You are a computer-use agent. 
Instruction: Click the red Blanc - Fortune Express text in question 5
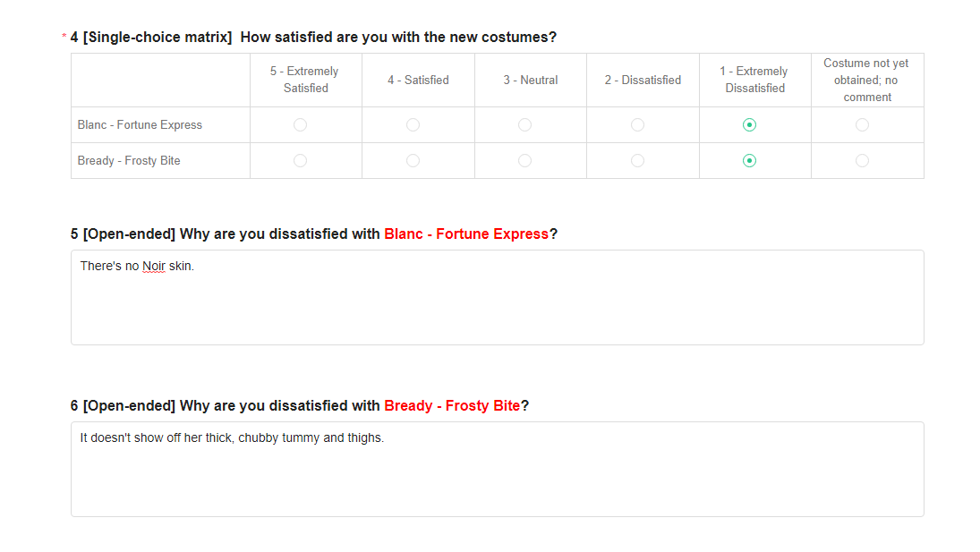click(x=465, y=234)
